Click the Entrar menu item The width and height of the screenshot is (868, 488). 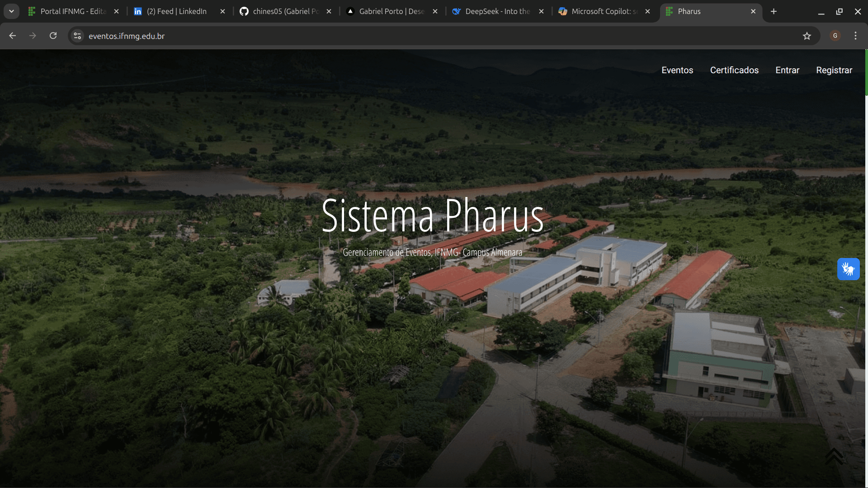point(787,70)
